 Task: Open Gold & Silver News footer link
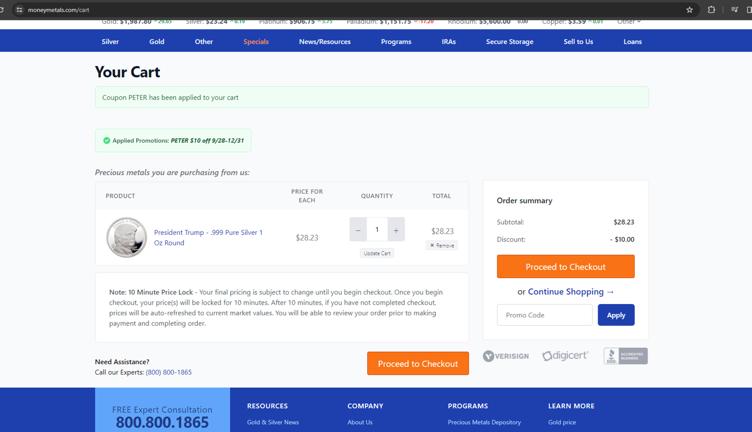pos(273,422)
